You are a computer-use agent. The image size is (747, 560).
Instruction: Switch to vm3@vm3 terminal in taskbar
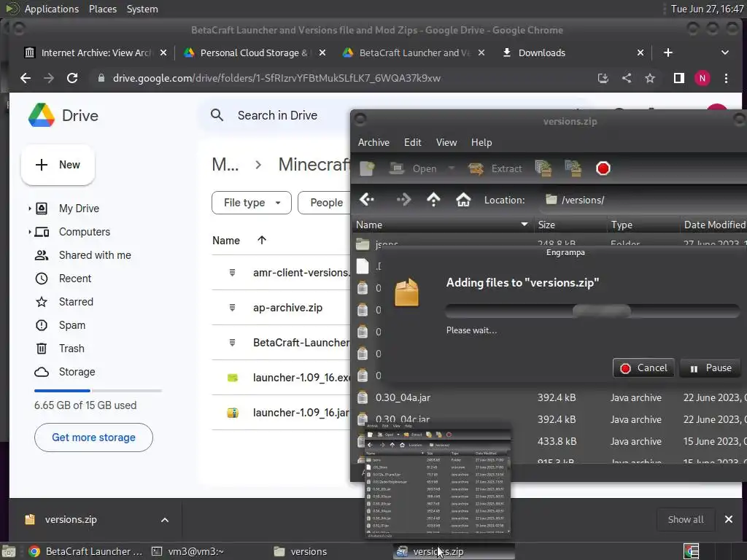click(188, 551)
